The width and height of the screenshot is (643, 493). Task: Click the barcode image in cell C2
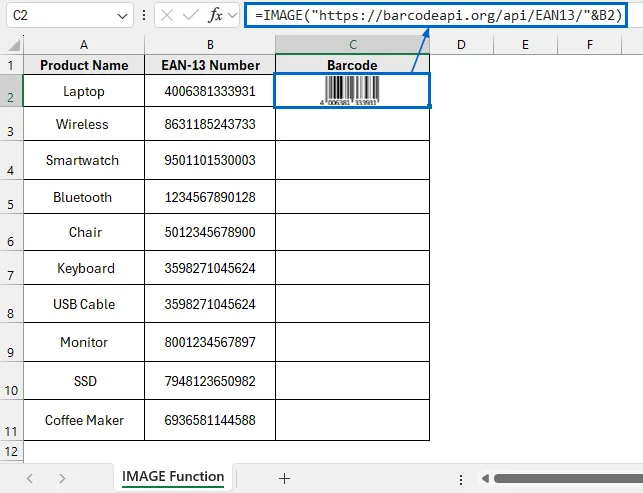click(x=352, y=90)
